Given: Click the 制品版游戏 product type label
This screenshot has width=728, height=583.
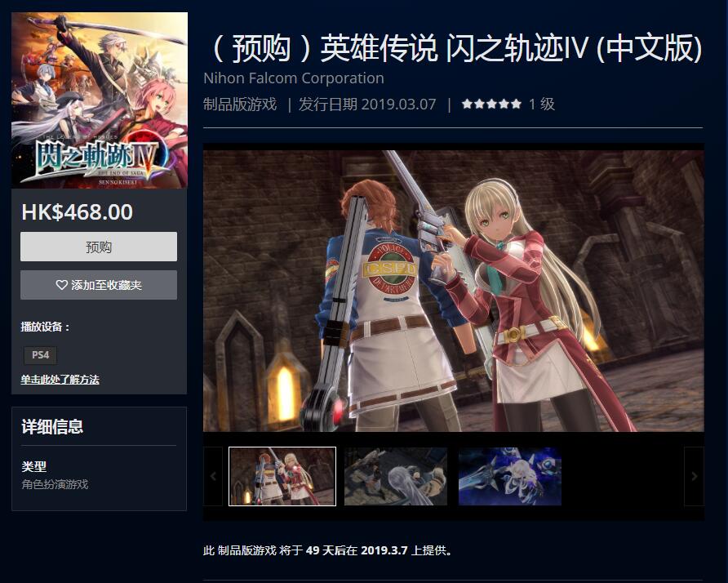Looking at the screenshot, I should [240, 104].
